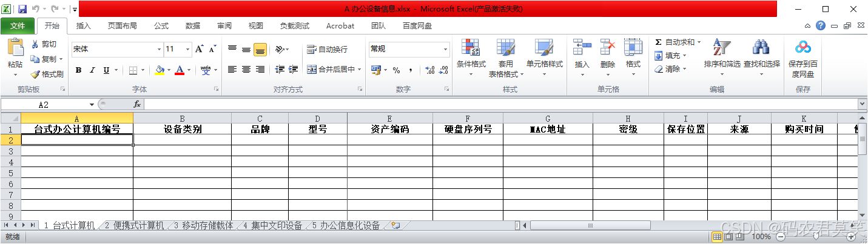Expand the 条件格式 menu

tap(471, 59)
